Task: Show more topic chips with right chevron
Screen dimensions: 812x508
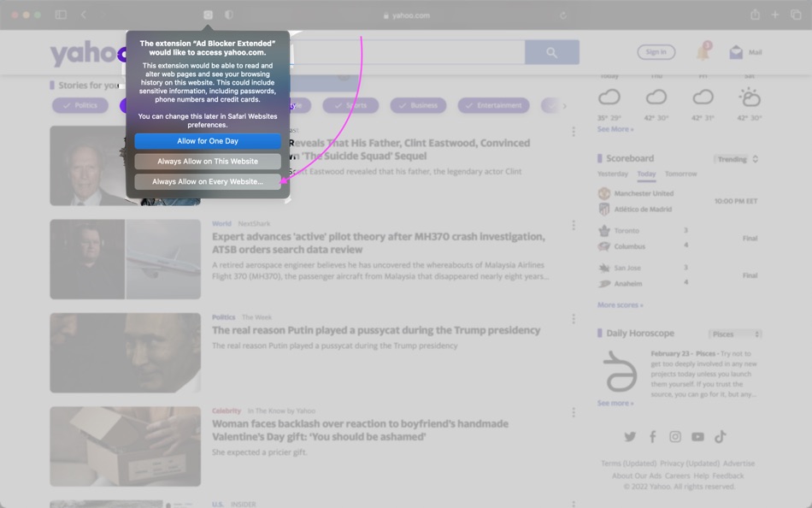Action: click(564, 106)
